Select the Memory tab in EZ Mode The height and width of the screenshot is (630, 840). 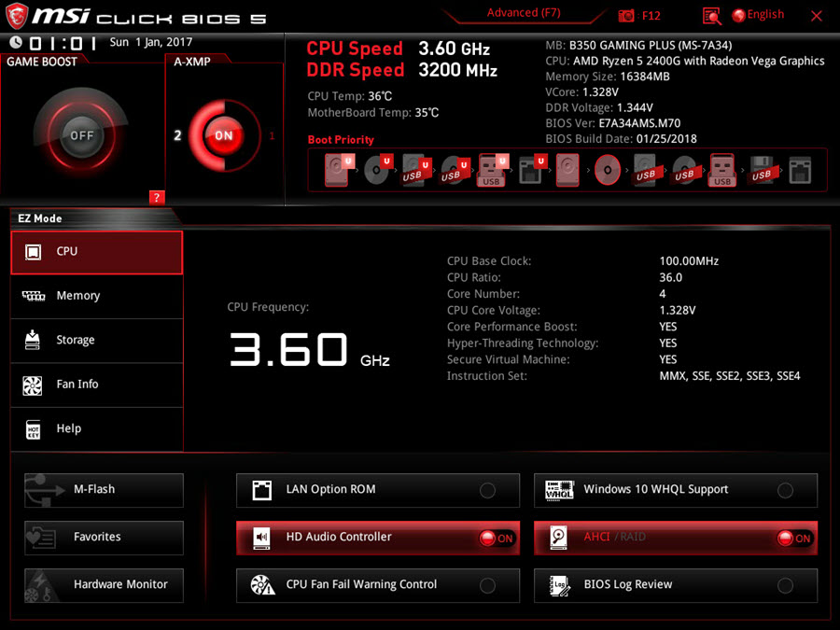(x=97, y=296)
